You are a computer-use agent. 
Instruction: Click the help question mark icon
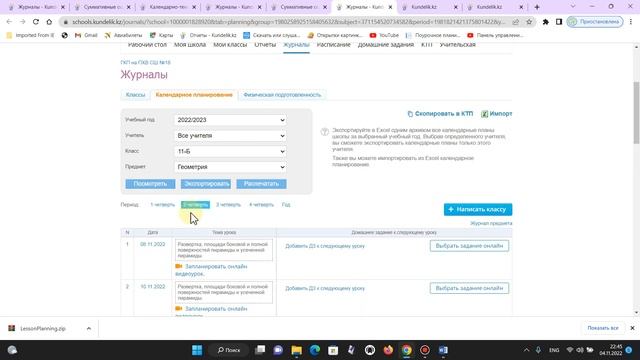(x=324, y=131)
